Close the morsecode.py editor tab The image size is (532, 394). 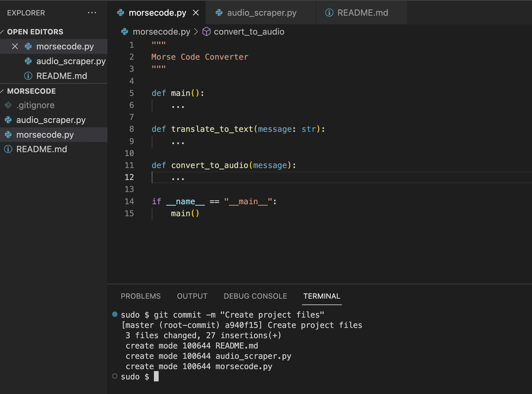[x=196, y=13]
